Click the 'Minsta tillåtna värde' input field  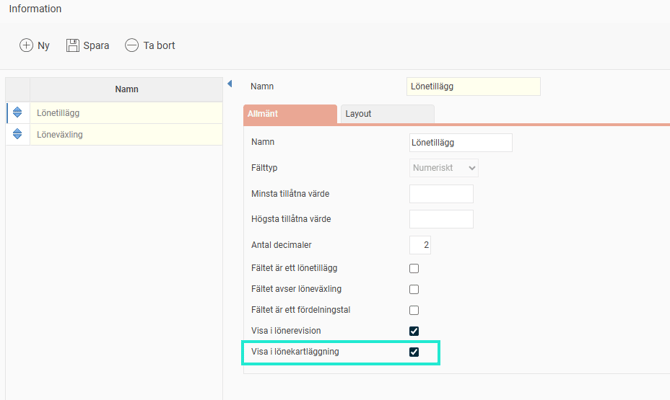coord(441,194)
